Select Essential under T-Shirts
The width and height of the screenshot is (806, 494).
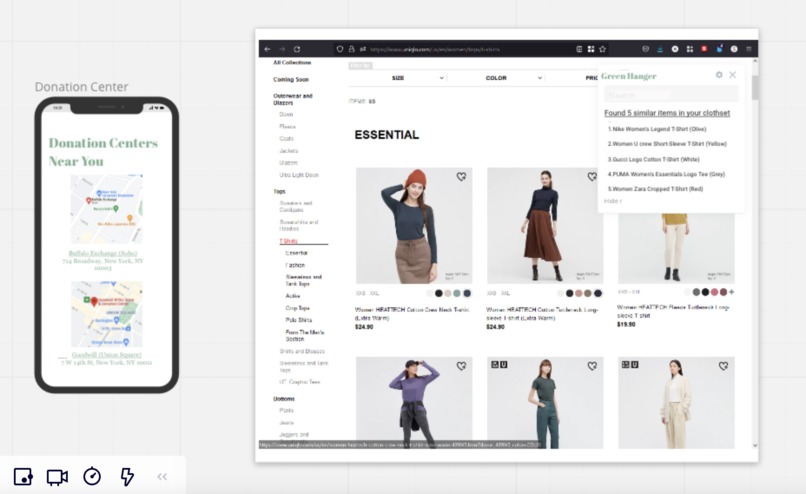pos(296,253)
